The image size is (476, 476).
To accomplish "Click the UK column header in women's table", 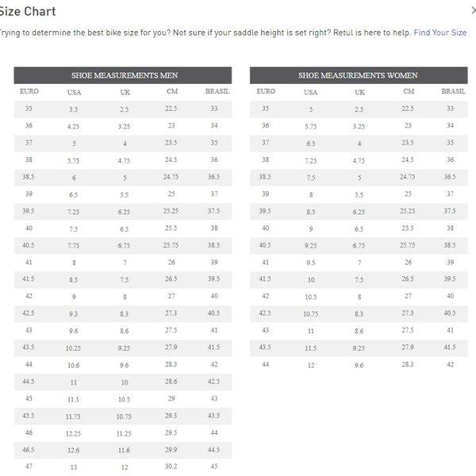I will coord(359,92).
